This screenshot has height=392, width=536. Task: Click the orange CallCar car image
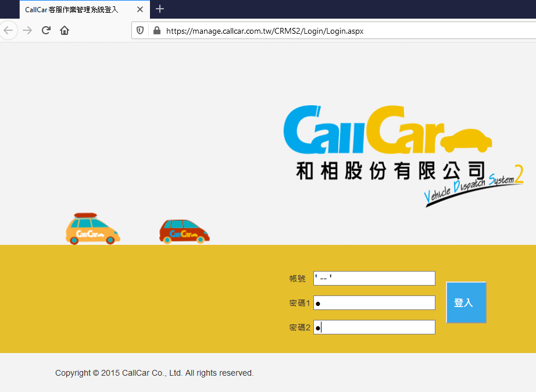pos(92,229)
